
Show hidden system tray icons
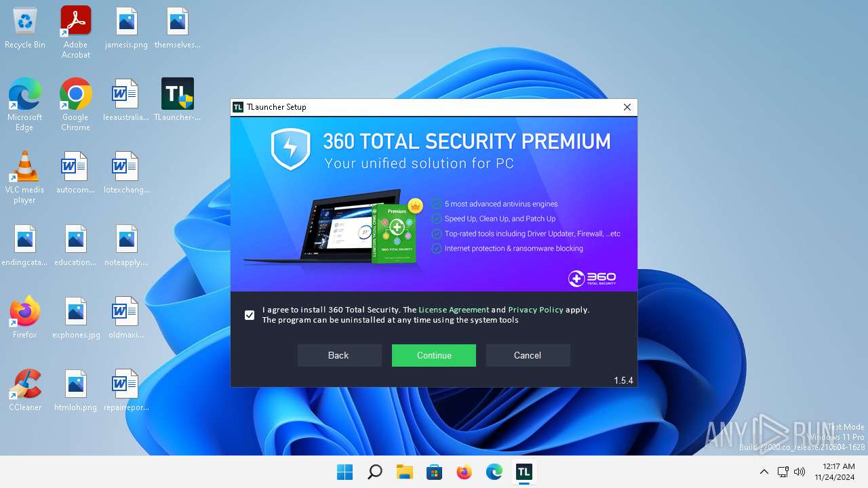(x=764, y=472)
